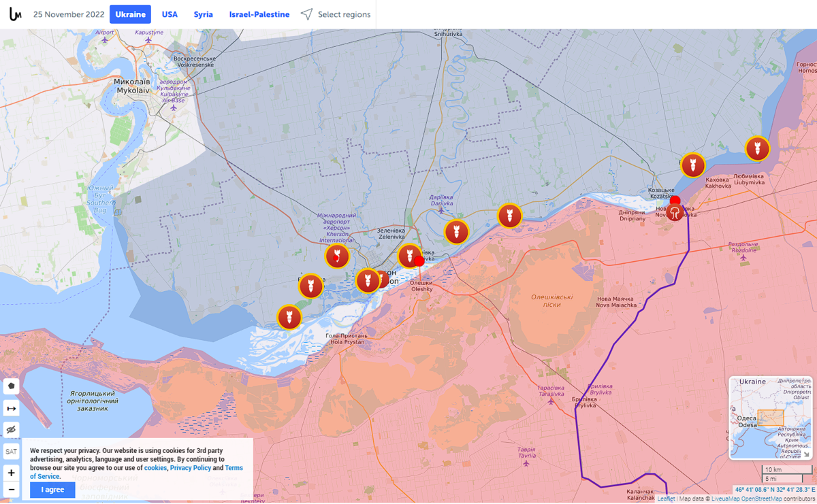Open the 25 November 2022 date picker

coord(69,14)
